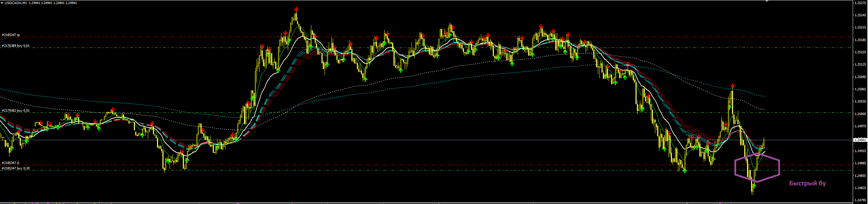Viewport: 868px width, 204px height.
Task: Click price scale label 1.24855
Action: point(860,176)
